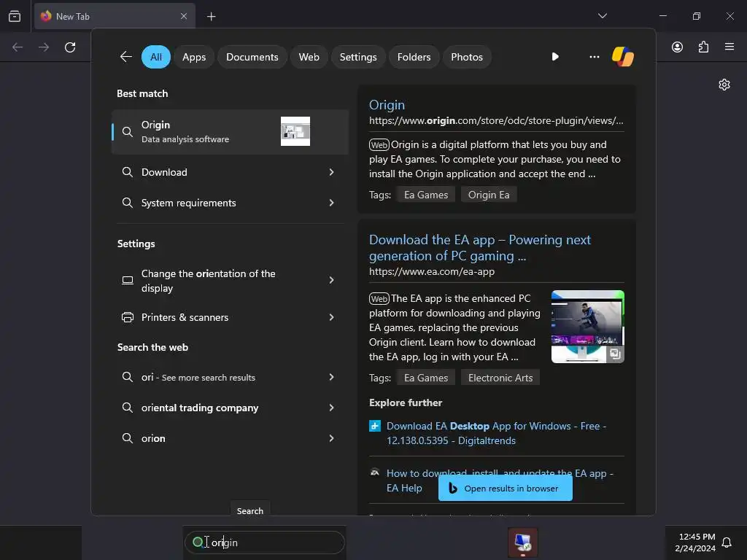Click the Electronic Arts tag
Screen dimensions: 747x560
coord(500,378)
